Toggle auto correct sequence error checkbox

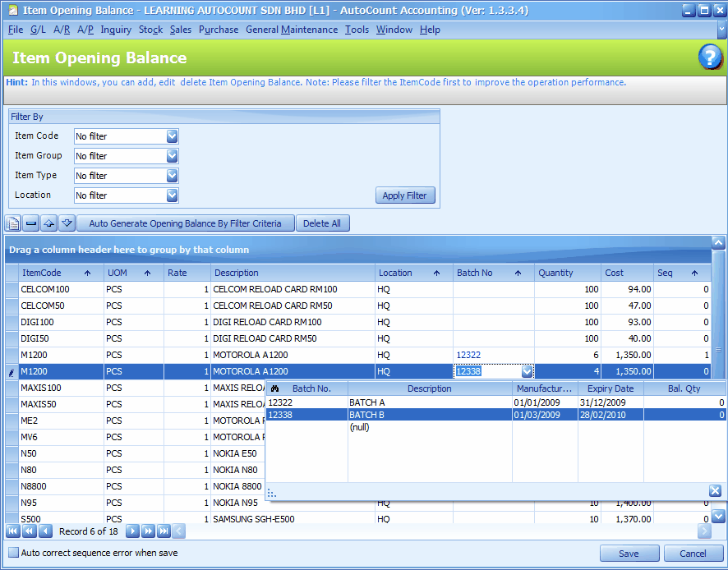click(x=14, y=553)
